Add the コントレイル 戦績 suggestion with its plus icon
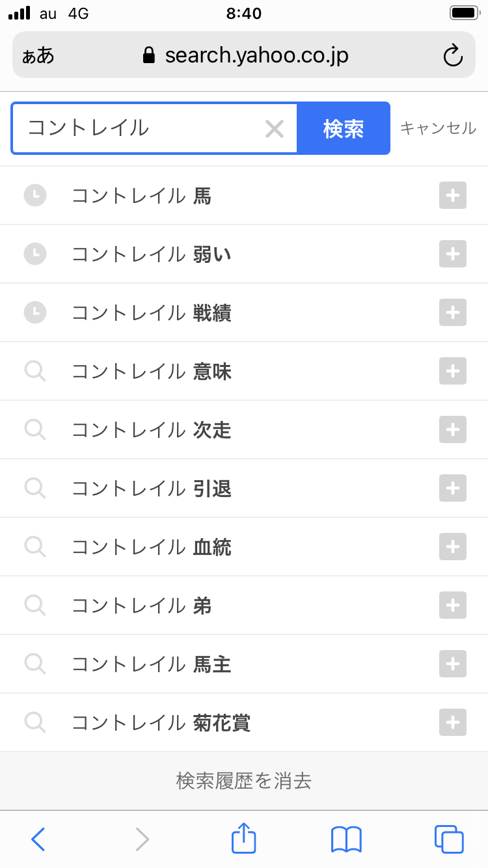The width and height of the screenshot is (488, 868). 453,312
